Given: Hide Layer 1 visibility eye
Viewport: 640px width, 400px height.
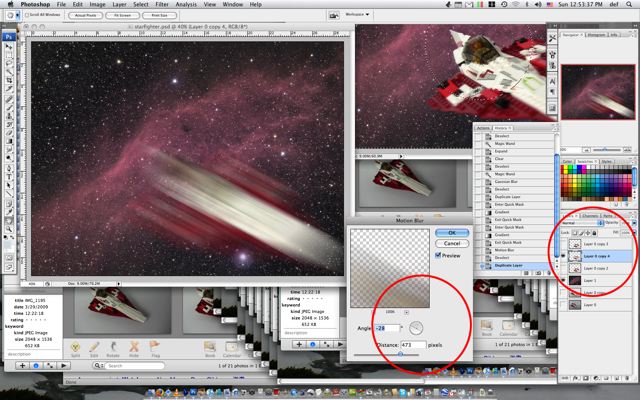Looking at the screenshot, I should coord(563,280).
